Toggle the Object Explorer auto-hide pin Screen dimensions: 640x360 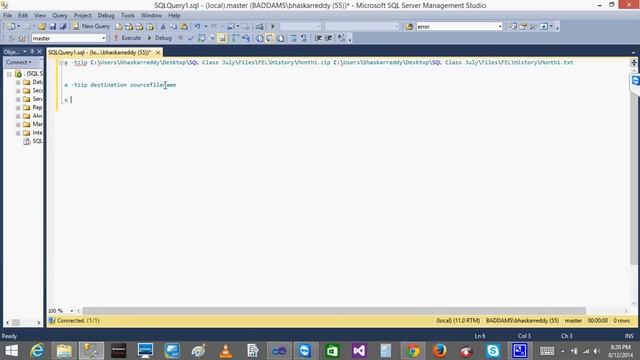point(32,51)
